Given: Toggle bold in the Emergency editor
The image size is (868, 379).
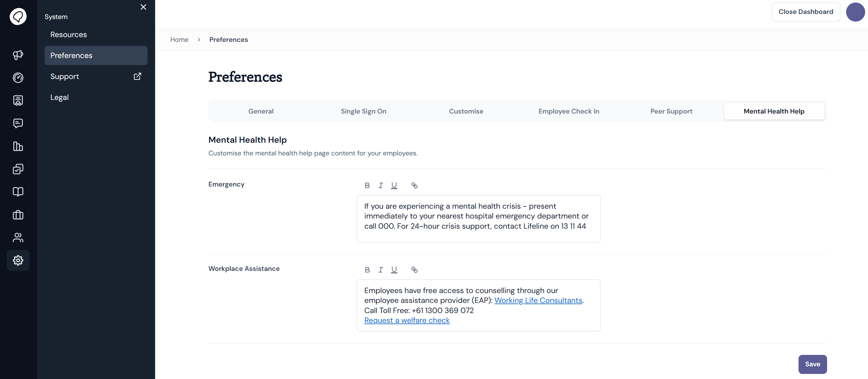Looking at the screenshot, I should pyautogui.click(x=367, y=185).
